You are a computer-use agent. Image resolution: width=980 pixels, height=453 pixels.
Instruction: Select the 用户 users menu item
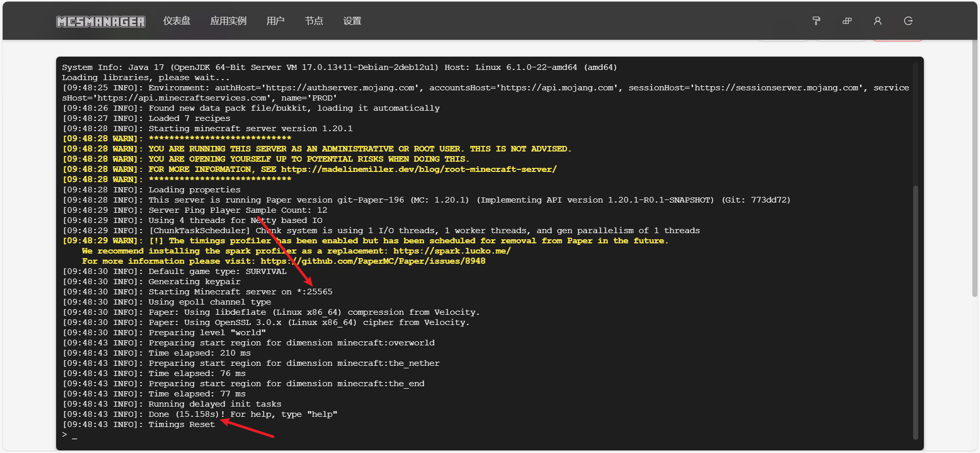click(x=275, y=21)
